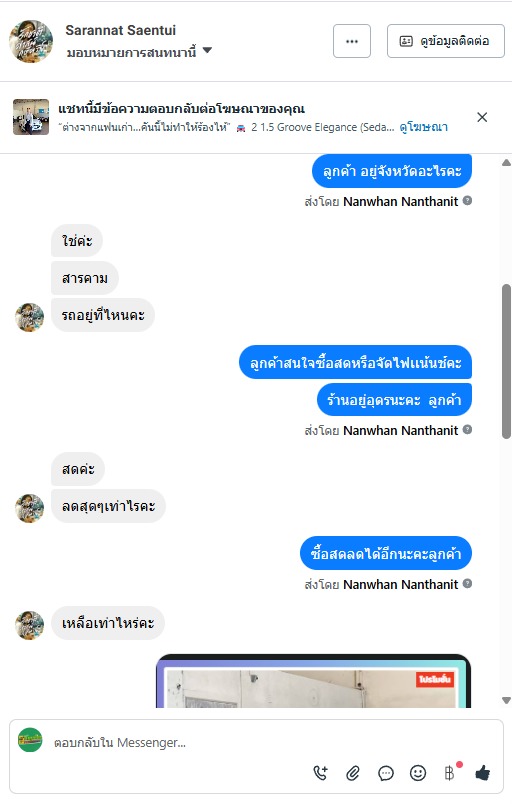Open the emoji picker smiley icon
Image resolution: width=512 pixels, height=804 pixels.
(418, 773)
